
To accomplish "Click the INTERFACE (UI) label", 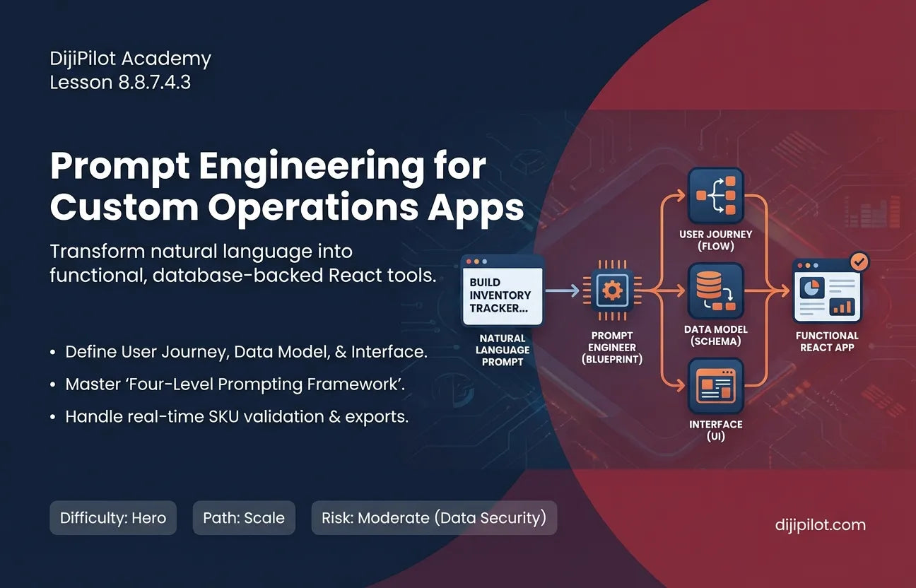I will (715, 430).
